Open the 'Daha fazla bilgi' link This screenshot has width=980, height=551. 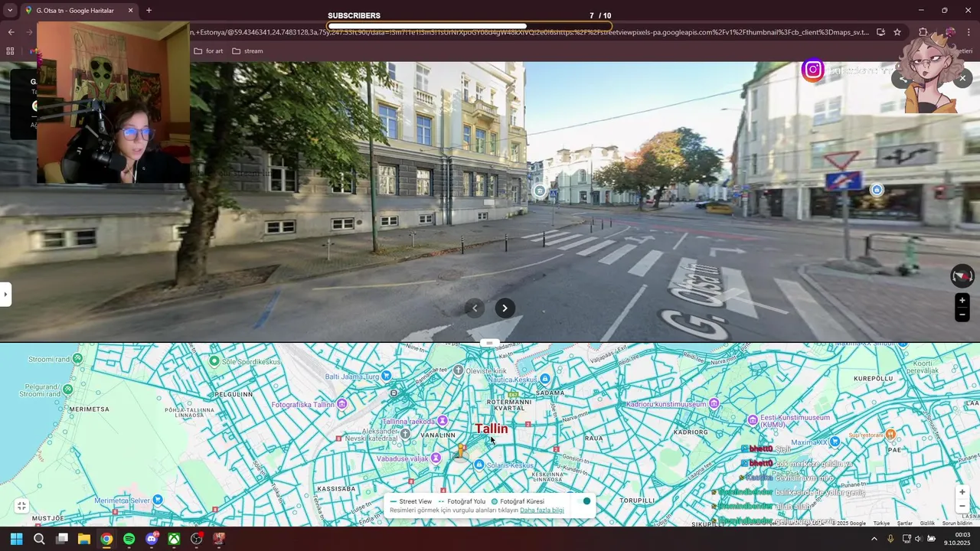(x=541, y=510)
